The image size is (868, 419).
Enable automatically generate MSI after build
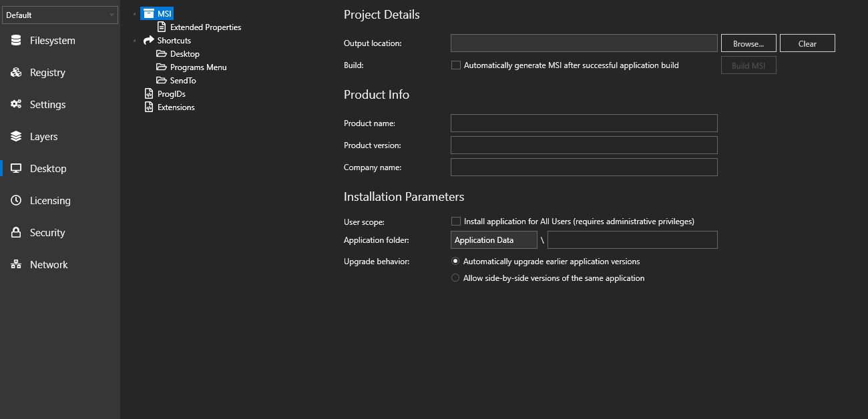point(456,65)
